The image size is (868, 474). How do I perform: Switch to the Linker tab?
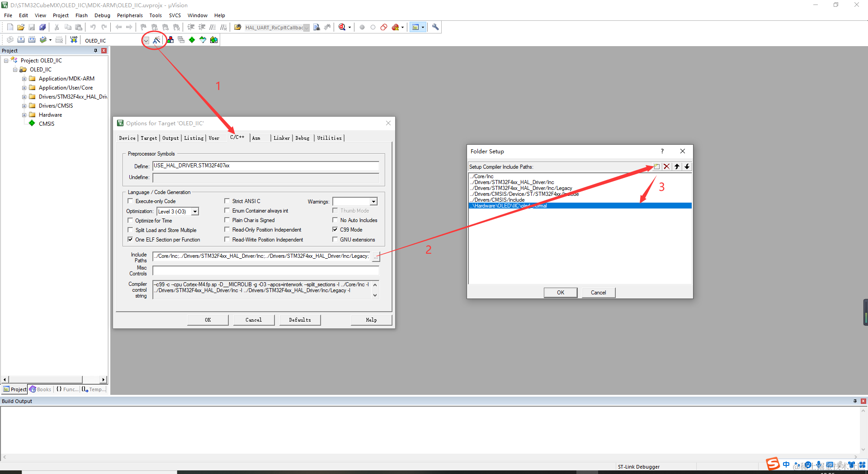tap(282, 138)
